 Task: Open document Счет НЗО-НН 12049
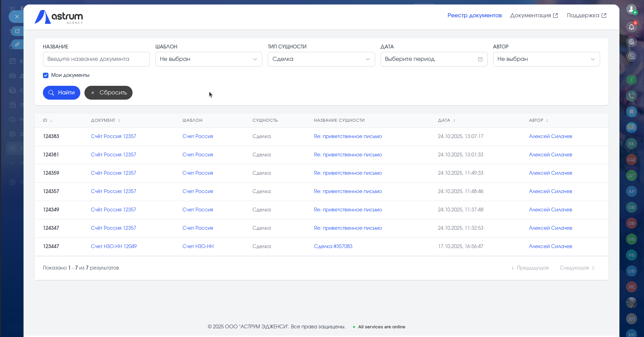(114, 246)
